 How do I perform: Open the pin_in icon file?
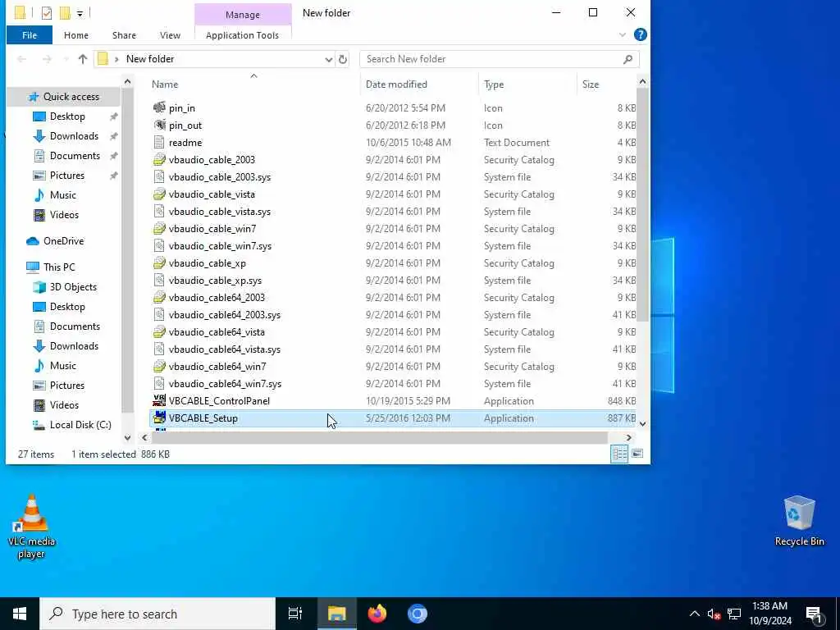pos(159,107)
